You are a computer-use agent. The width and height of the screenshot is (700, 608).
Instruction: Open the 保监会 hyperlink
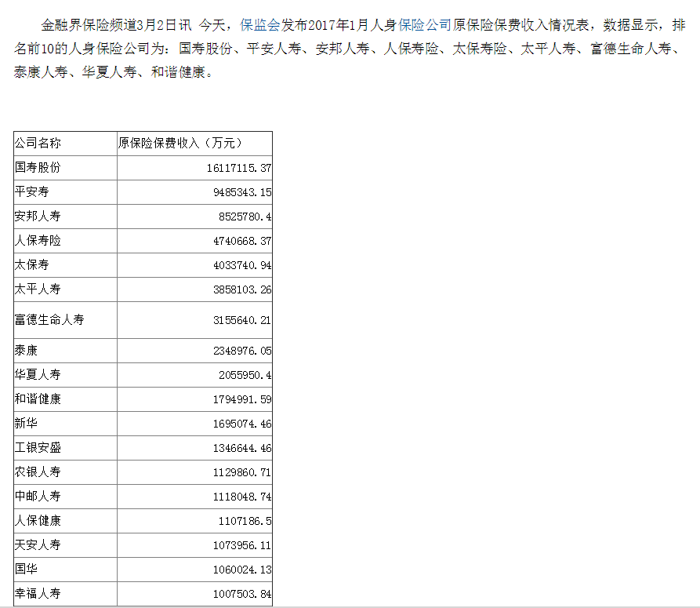[x=259, y=25]
